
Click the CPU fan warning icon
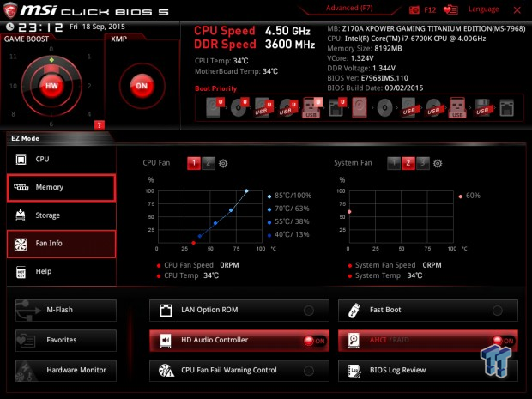pos(166,371)
